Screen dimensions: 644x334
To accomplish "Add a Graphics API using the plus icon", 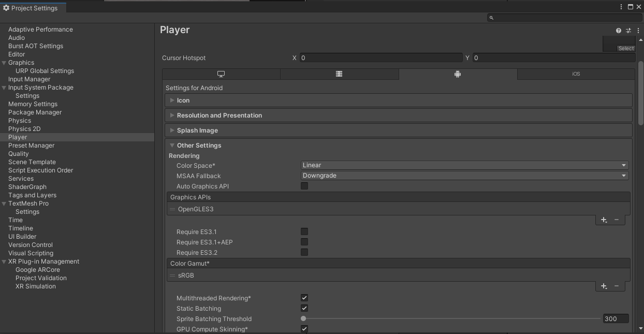I will (x=603, y=220).
